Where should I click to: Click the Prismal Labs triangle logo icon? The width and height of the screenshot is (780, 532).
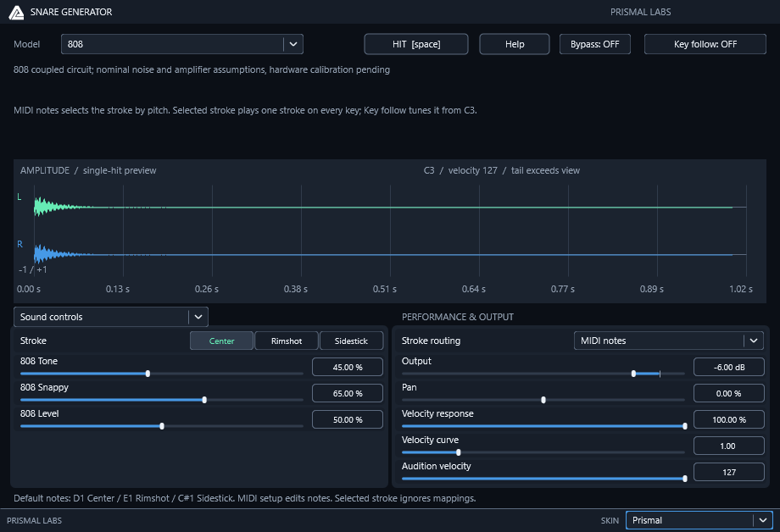point(16,13)
